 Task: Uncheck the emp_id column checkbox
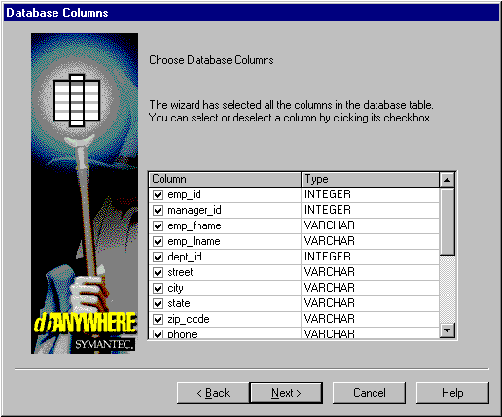pos(158,195)
